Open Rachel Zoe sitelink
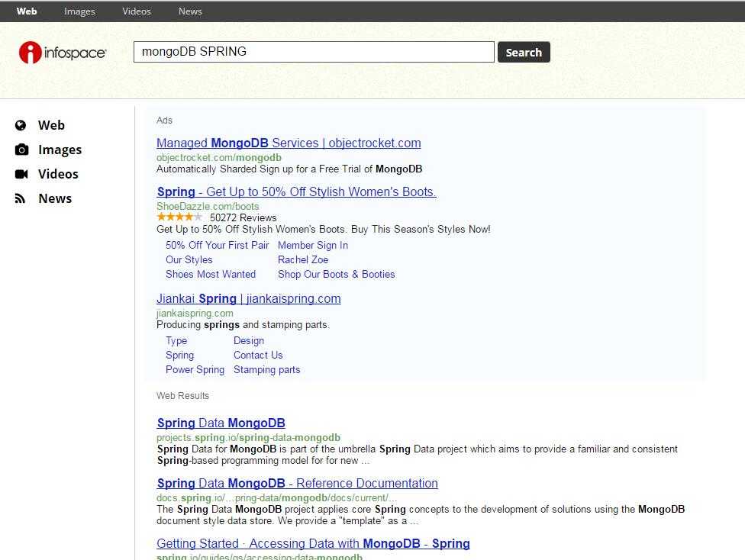This screenshot has height=560, width=745. (303, 260)
